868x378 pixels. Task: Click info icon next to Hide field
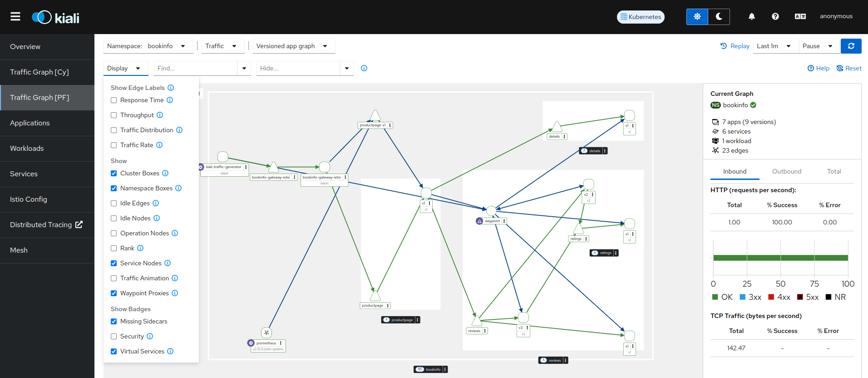[364, 68]
